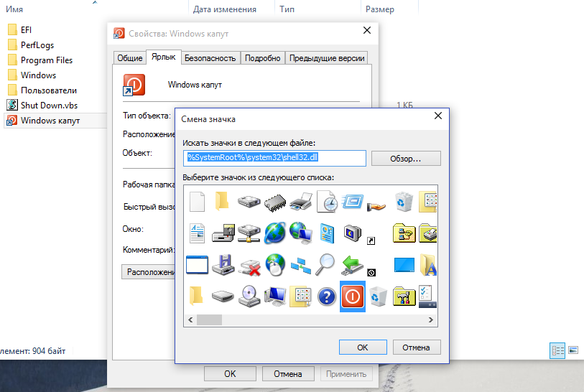The width and height of the screenshot is (584, 392).
Task: Select the document with clock icon
Action: [327, 202]
